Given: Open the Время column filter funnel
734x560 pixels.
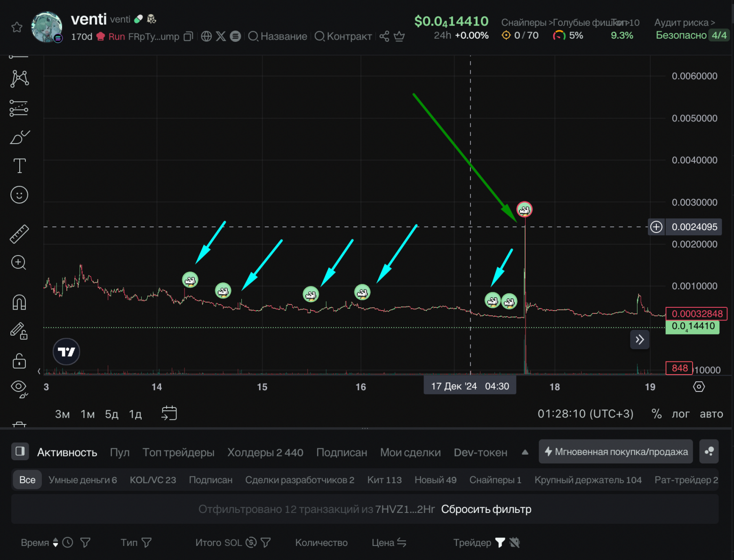Looking at the screenshot, I should pos(85,543).
